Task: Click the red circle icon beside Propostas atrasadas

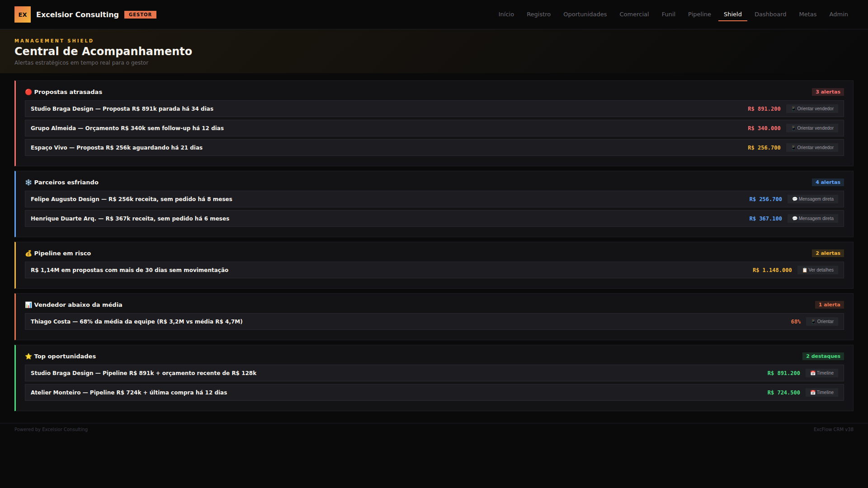Action: (x=28, y=92)
